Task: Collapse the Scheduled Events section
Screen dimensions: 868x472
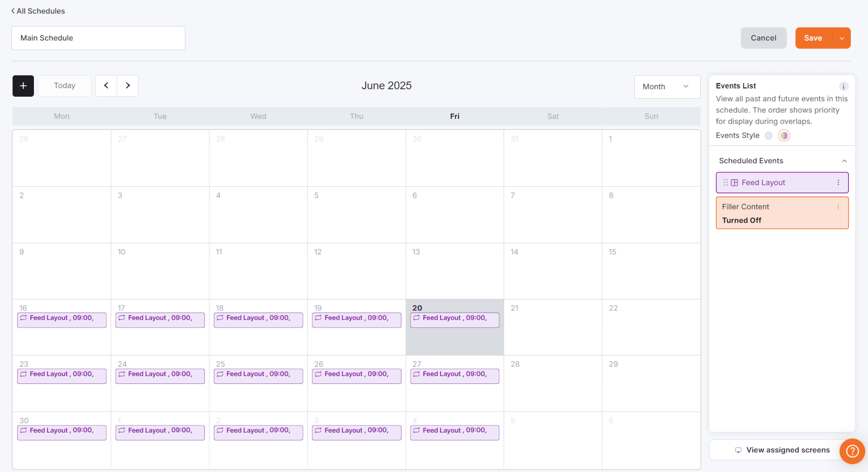Action: (x=844, y=161)
